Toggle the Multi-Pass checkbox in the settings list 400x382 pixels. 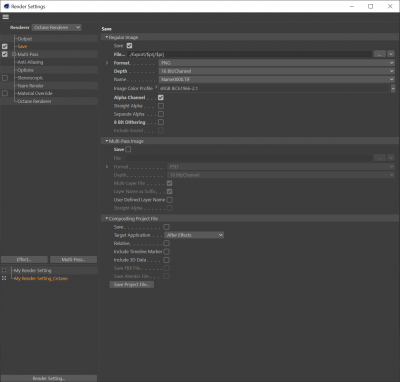click(5, 54)
